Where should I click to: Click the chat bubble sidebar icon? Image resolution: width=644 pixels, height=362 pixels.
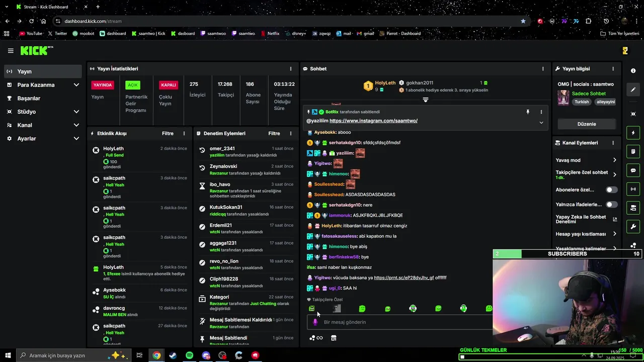[633, 170]
